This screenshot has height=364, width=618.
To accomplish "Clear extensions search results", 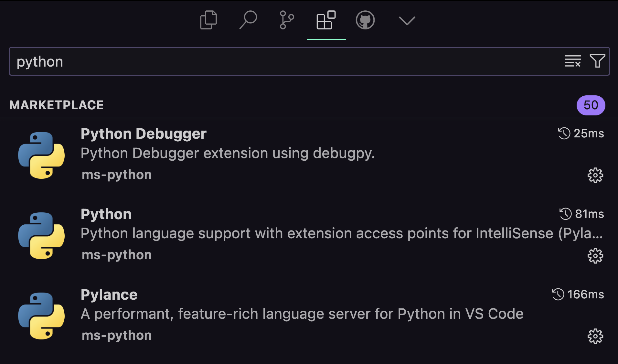I will (573, 61).
